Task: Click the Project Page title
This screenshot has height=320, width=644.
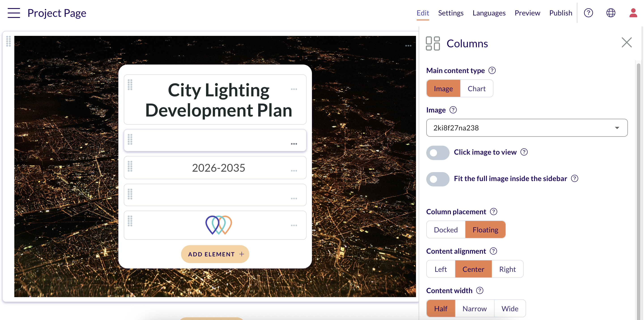Action: pyautogui.click(x=57, y=13)
